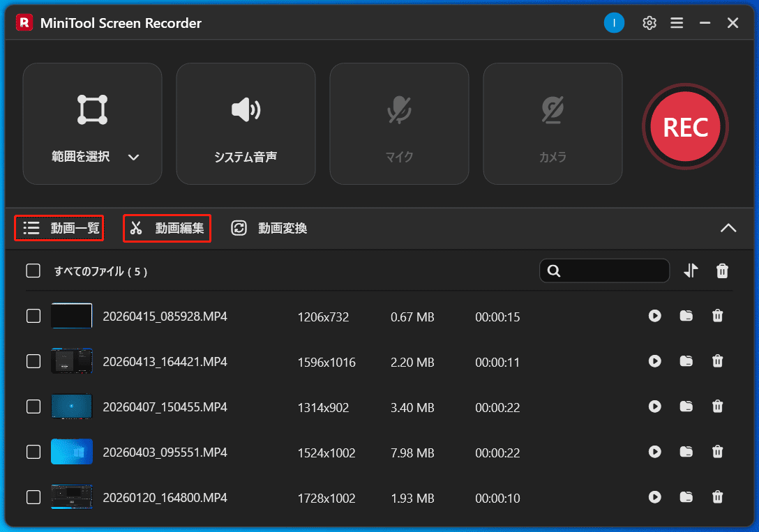Image resolution: width=759 pixels, height=532 pixels.
Task: Open folder of 20260413_164421.MP4
Action: coord(686,360)
